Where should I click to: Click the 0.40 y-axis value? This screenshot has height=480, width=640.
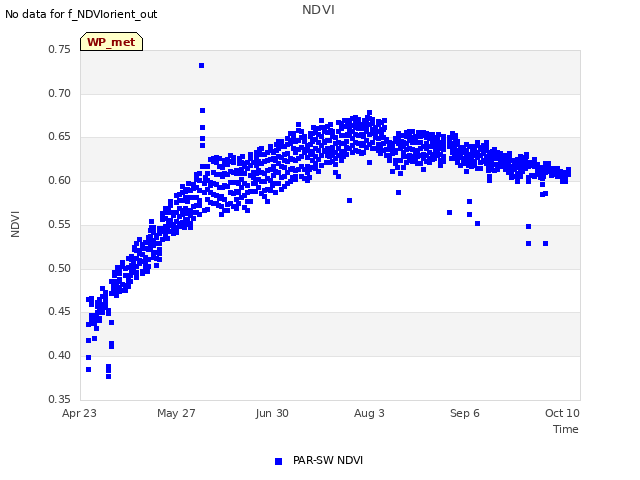tap(60, 356)
